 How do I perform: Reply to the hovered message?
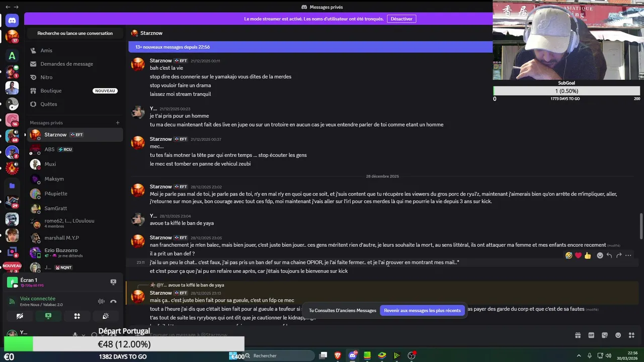click(x=609, y=255)
